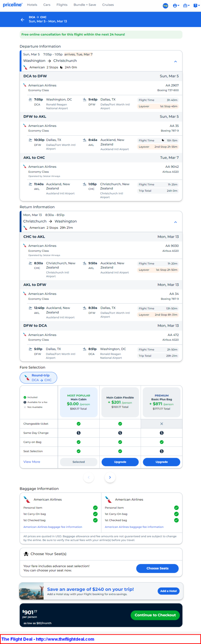Open the Bundle + Save menu item
The height and width of the screenshot is (644, 201).
coord(85,5)
